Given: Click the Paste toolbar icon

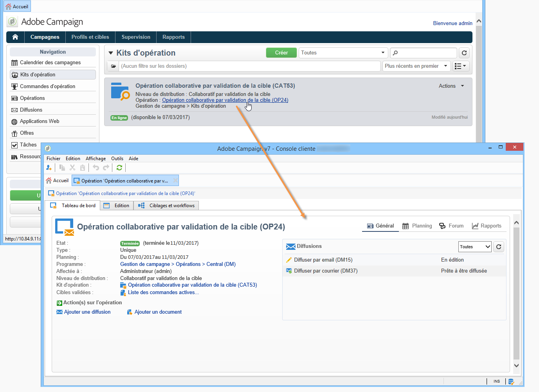Looking at the screenshot, I should click(x=83, y=168).
